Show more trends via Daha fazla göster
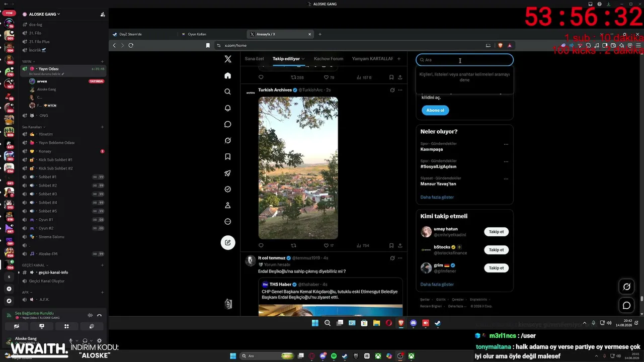 click(x=437, y=197)
